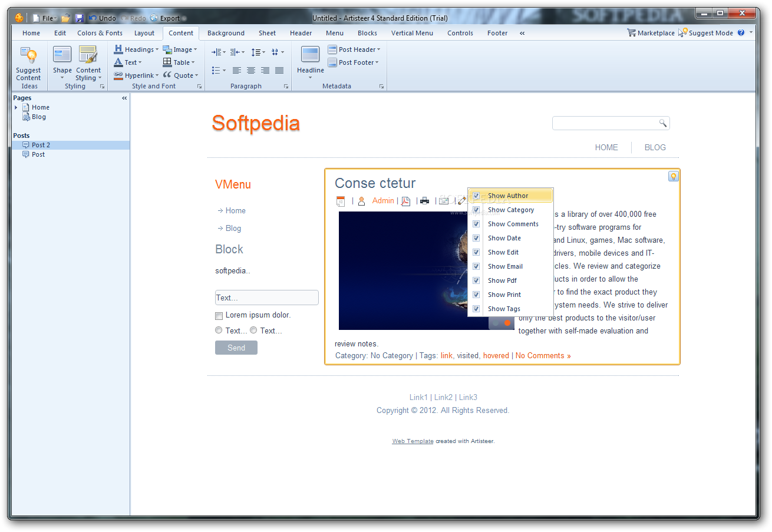Open the Shape styling dropdown
Screen dimensions: 772x532
click(62, 63)
